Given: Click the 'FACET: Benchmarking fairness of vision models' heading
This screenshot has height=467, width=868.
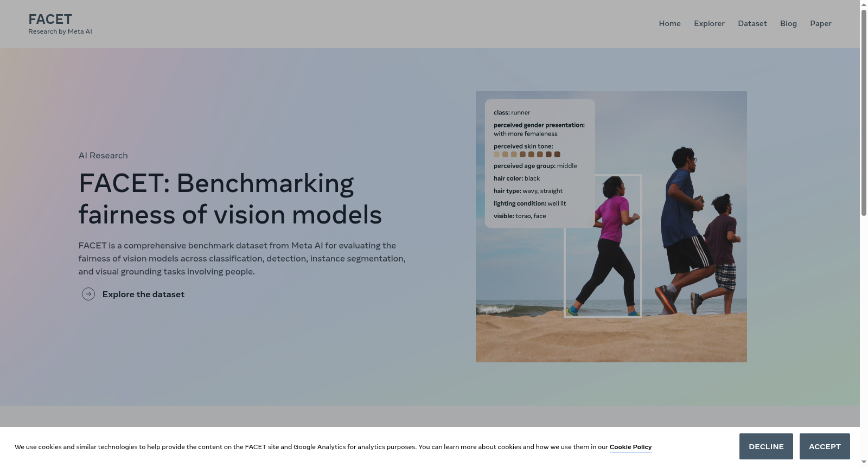Looking at the screenshot, I should (x=230, y=199).
